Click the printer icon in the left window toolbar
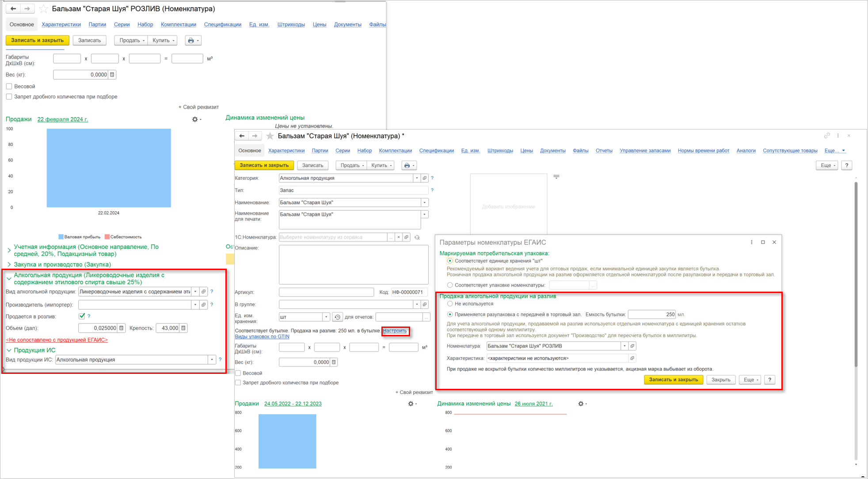The image size is (868, 479). [x=190, y=40]
